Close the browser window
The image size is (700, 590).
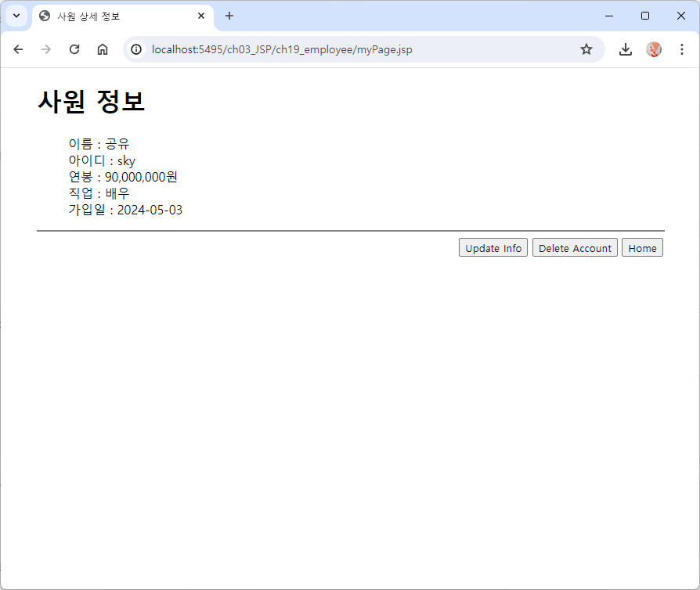pos(680,16)
